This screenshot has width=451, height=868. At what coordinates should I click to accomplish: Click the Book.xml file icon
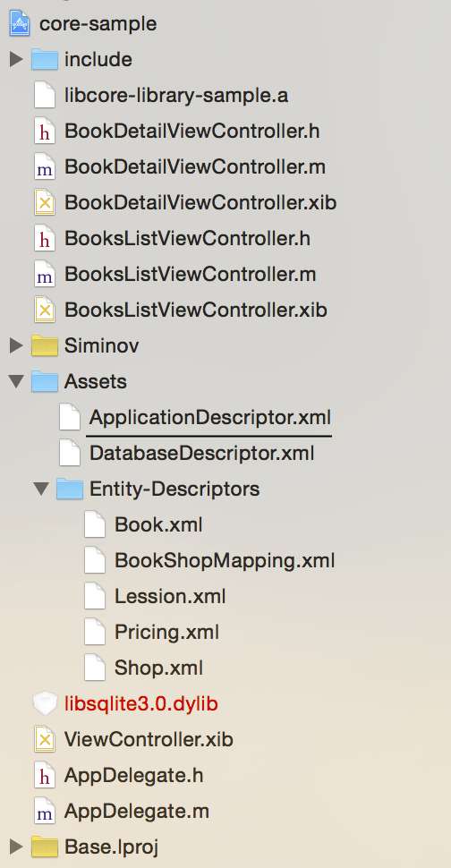95,524
